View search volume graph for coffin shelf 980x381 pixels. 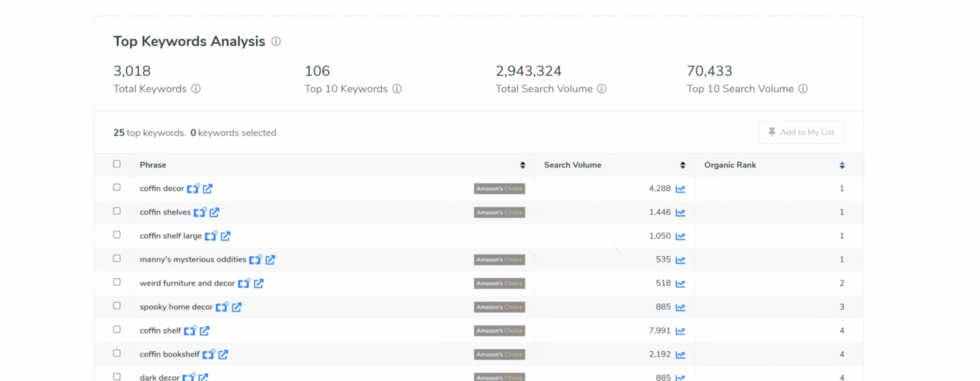pos(680,331)
